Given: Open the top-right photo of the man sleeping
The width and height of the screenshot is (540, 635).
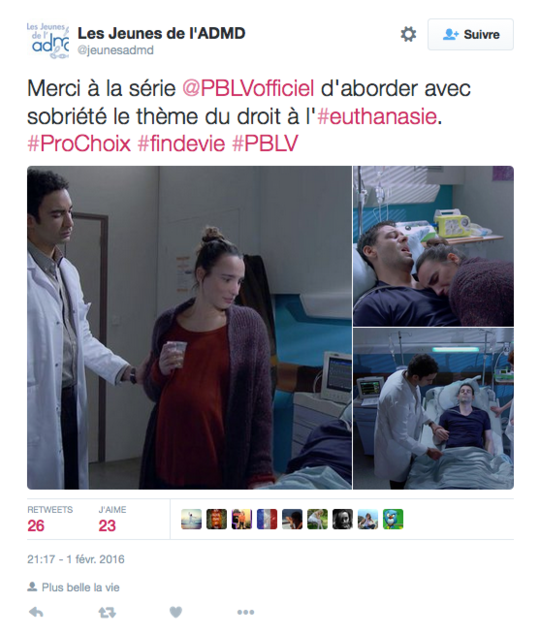Looking at the screenshot, I should click(433, 246).
